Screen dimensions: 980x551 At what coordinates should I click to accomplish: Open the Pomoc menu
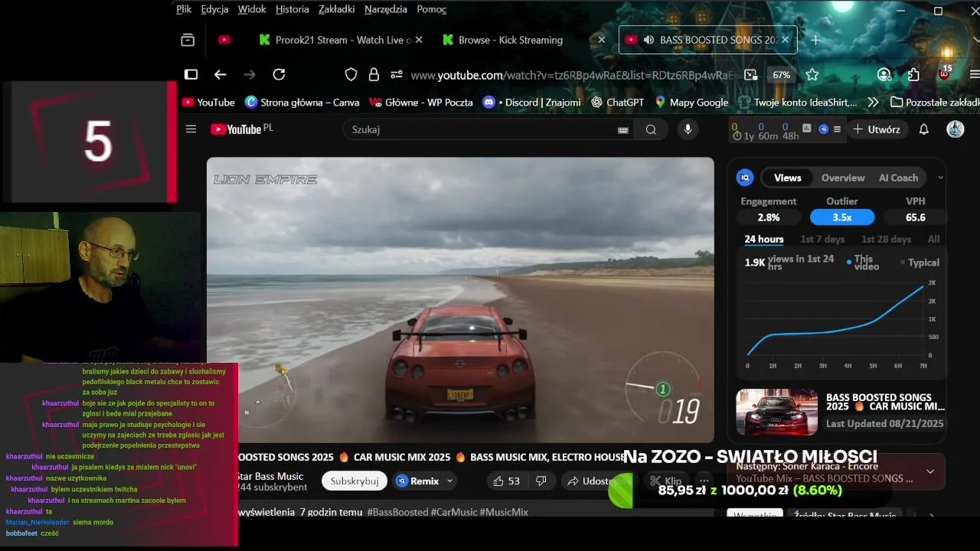click(x=432, y=9)
